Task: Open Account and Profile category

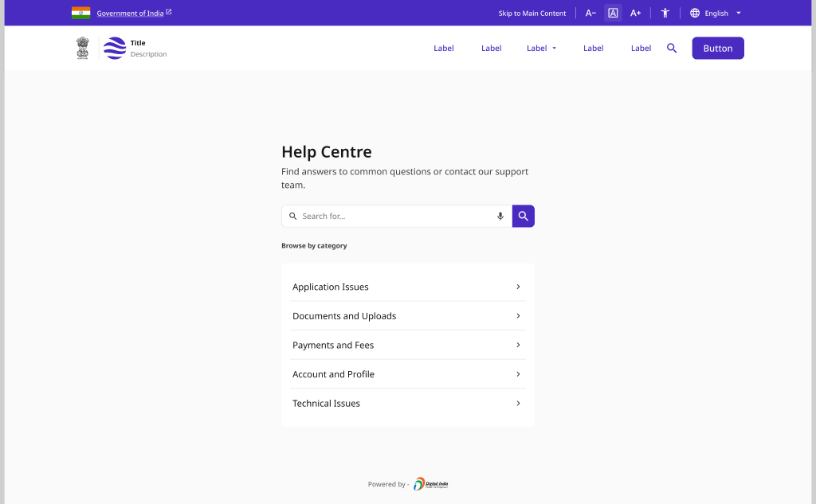Action: 407,374
